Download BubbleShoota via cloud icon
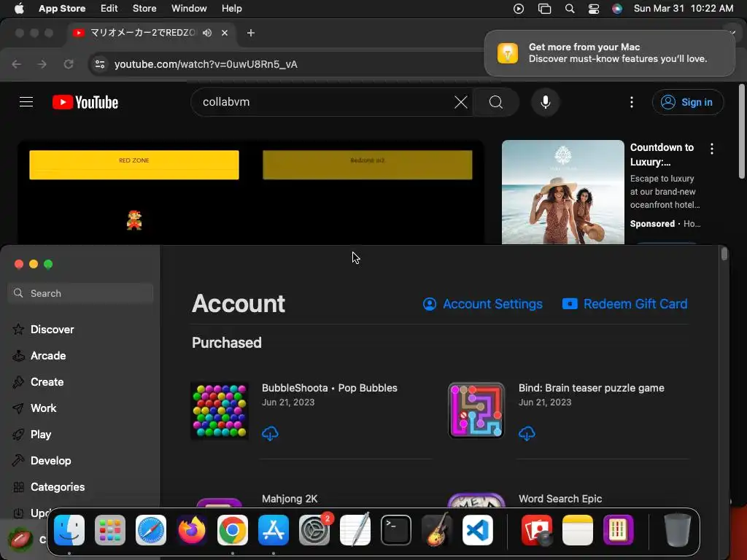The width and height of the screenshot is (747, 560). (x=270, y=433)
